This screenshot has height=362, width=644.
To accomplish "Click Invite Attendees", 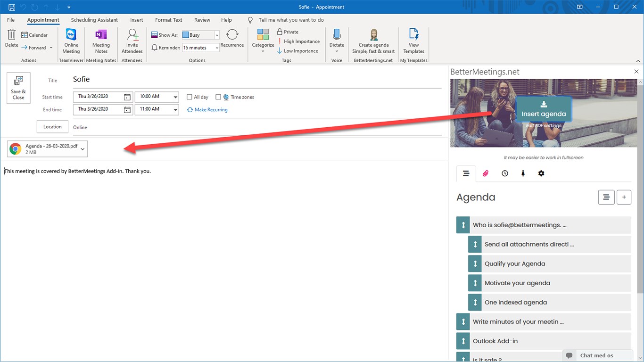I will [x=132, y=41].
